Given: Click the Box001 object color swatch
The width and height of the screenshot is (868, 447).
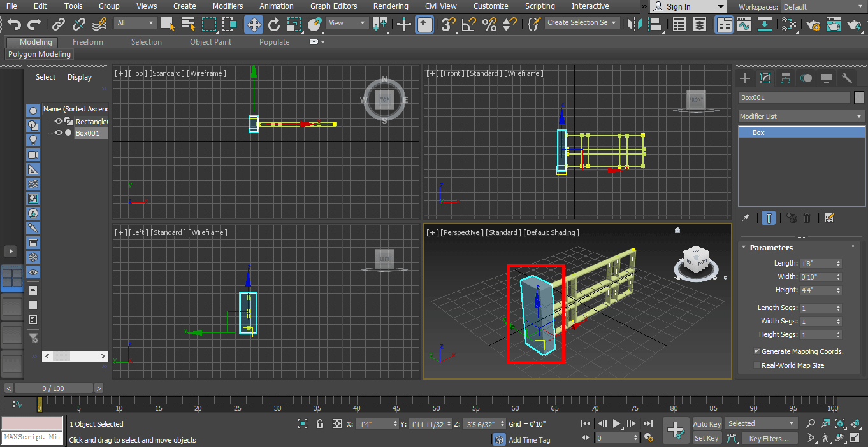Looking at the screenshot, I should (859, 97).
